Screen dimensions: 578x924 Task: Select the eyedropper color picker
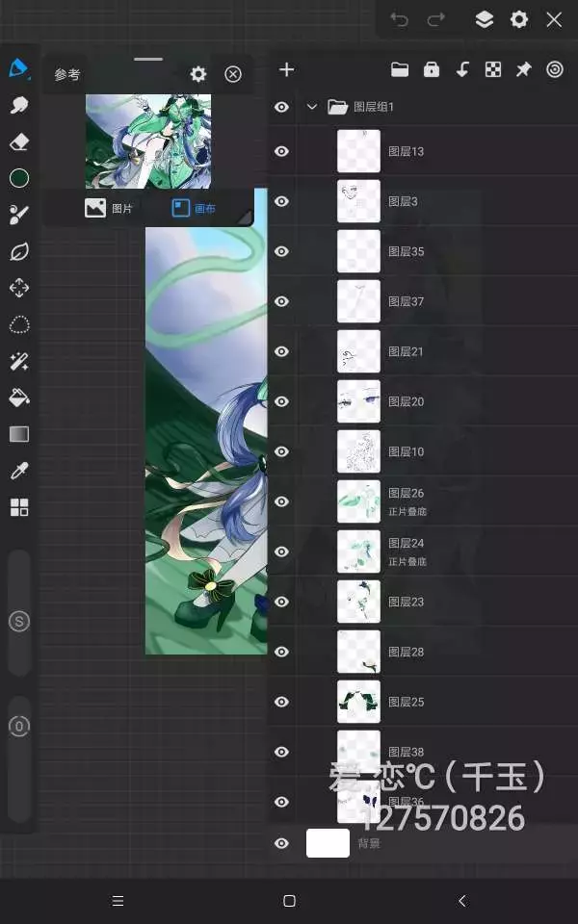[19, 471]
